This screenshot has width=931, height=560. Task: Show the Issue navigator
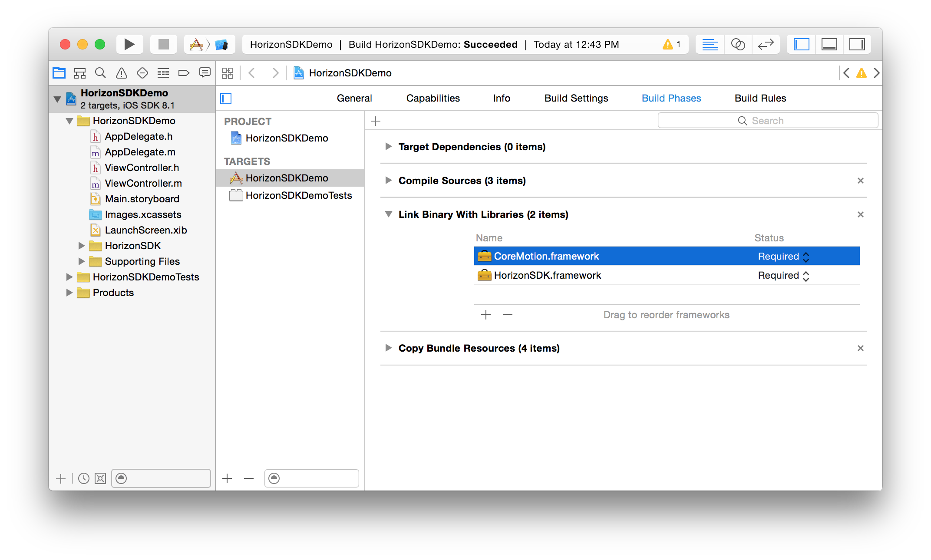pos(122,73)
